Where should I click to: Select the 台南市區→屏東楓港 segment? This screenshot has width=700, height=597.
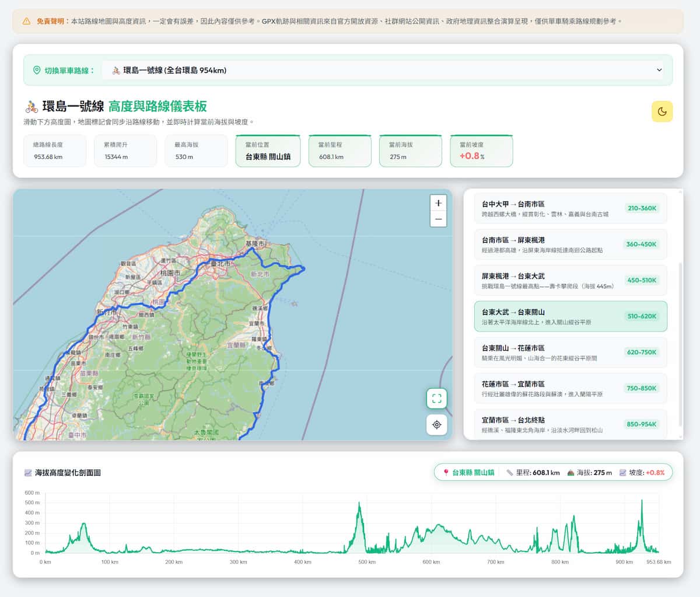pos(570,245)
